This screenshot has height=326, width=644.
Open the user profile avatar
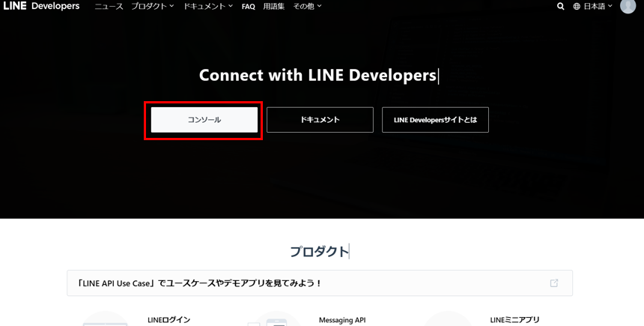pos(628,6)
